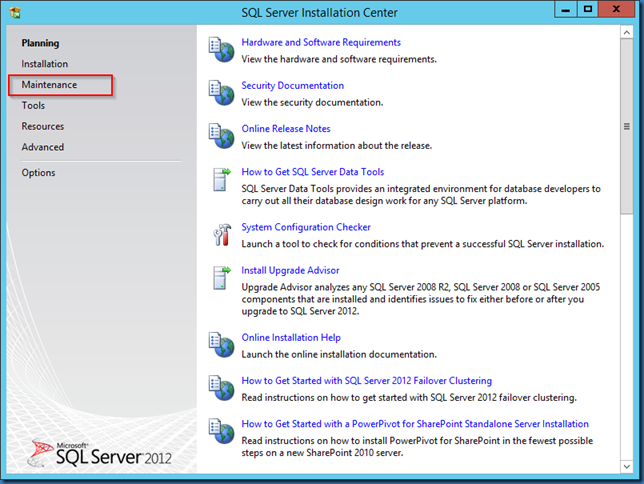The image size is (644, 484).
Task: Click the globe icon for PowerPivot SharePoint guide
Action: click(221, 431)
